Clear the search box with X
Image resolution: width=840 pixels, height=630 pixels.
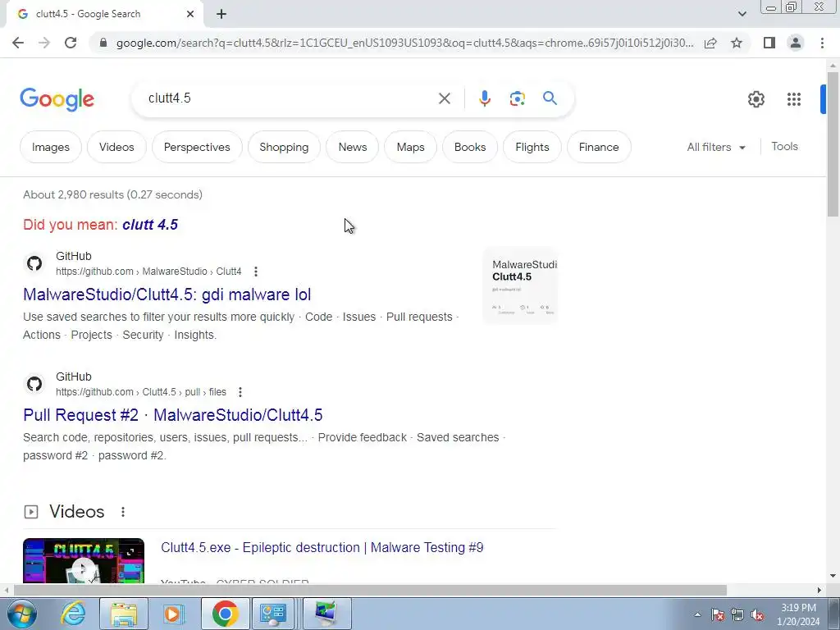point(444,98)
